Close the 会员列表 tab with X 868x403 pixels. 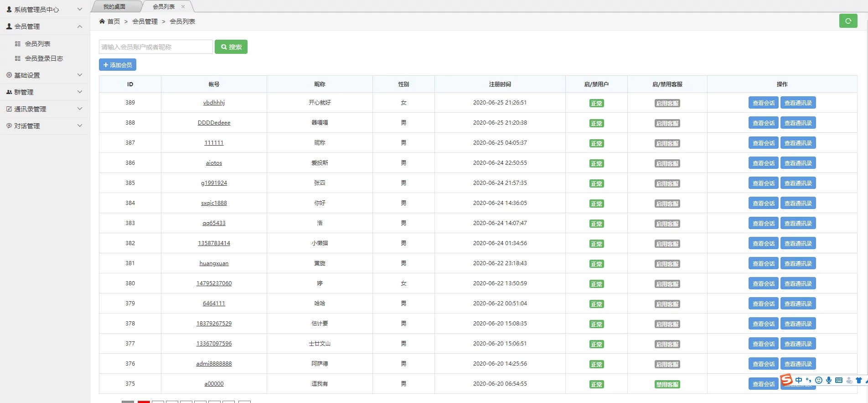click(183, 6)
